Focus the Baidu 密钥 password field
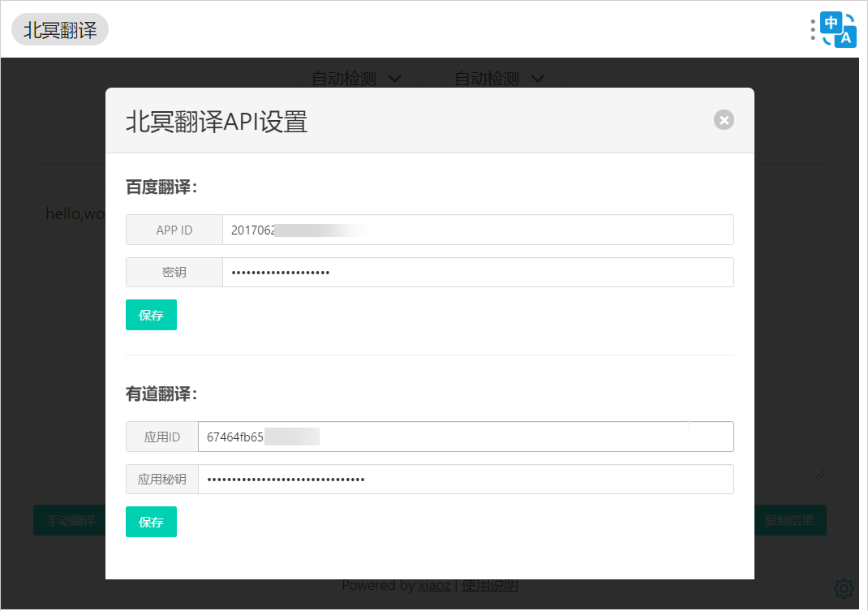Viewport: 868px width, 611px height. pos(477,273)
